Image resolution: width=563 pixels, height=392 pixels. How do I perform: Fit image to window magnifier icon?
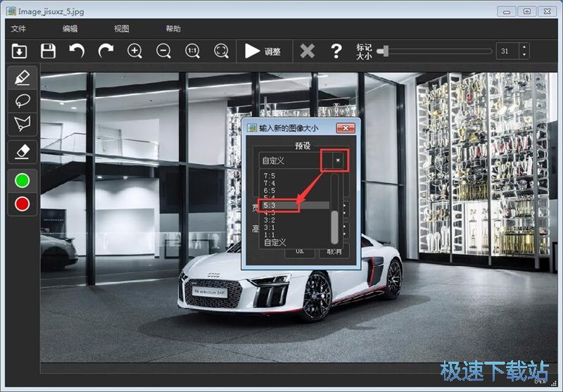(x=221, y=51)
